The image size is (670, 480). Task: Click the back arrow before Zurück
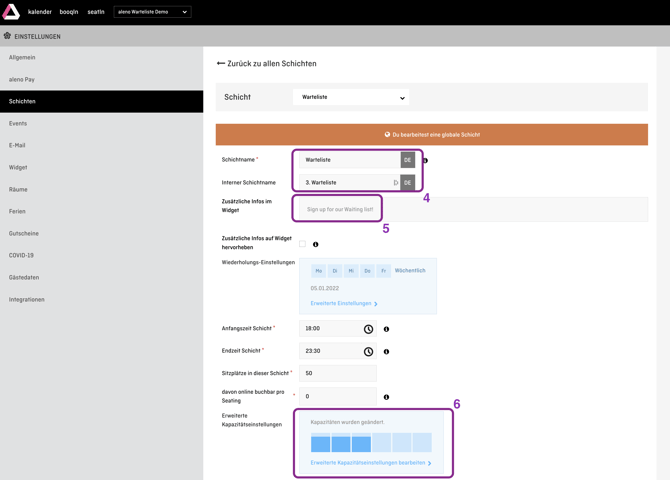click(x=220, y=63)
